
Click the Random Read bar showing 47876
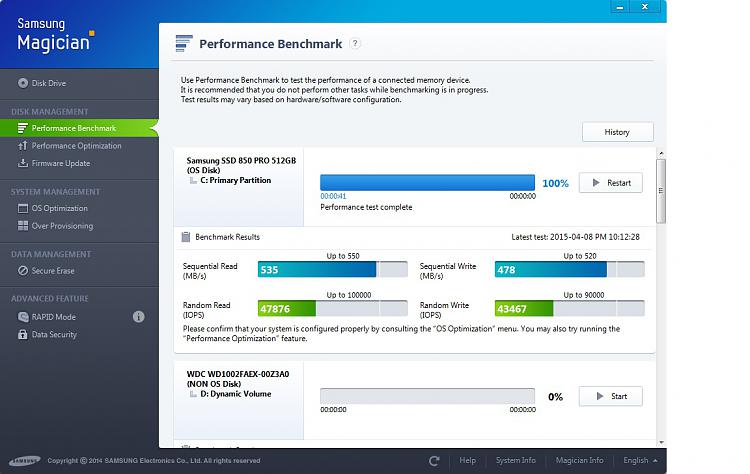click(332, 309)
